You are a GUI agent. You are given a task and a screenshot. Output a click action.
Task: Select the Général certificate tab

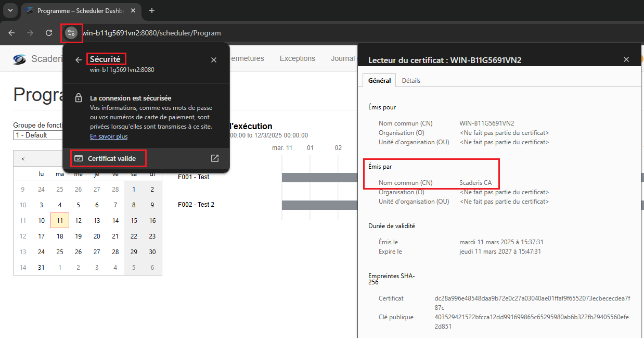[379, 81]
